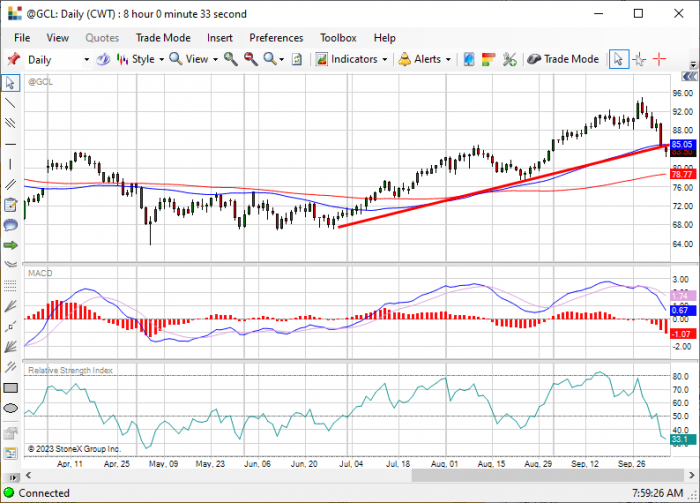Click the red pushpin icon in toolbar
700x503 pixels.
tap(13, 59)
